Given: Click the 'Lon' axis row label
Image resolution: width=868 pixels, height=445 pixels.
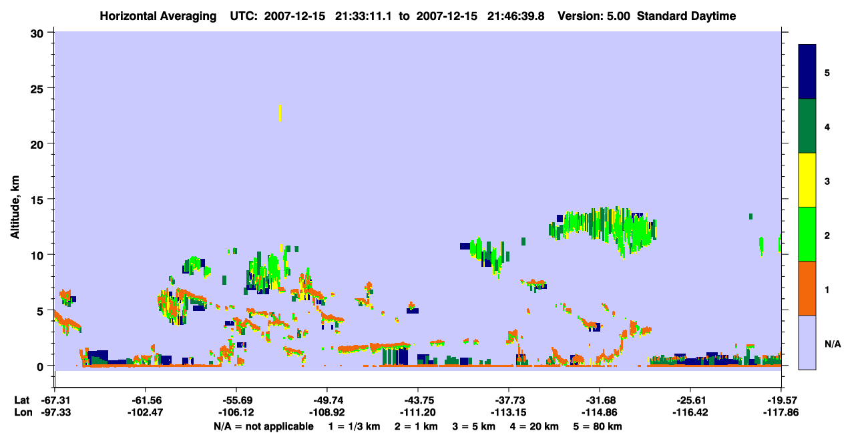Looking at the screenshot, I should click(x=22, y=412).
